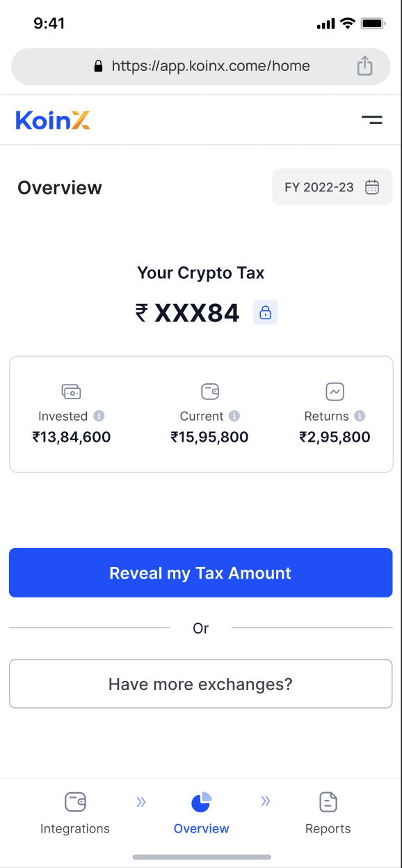The height and width of the screenshot is (868, 402).
Task: Click the lock icon beside tax amount
Action: 265,313
